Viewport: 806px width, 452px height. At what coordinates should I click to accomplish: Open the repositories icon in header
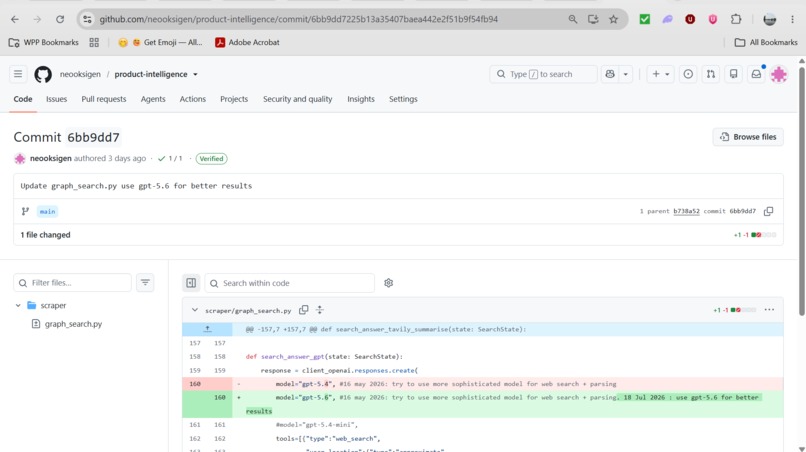pyautogui.click(x=734, y=74)
